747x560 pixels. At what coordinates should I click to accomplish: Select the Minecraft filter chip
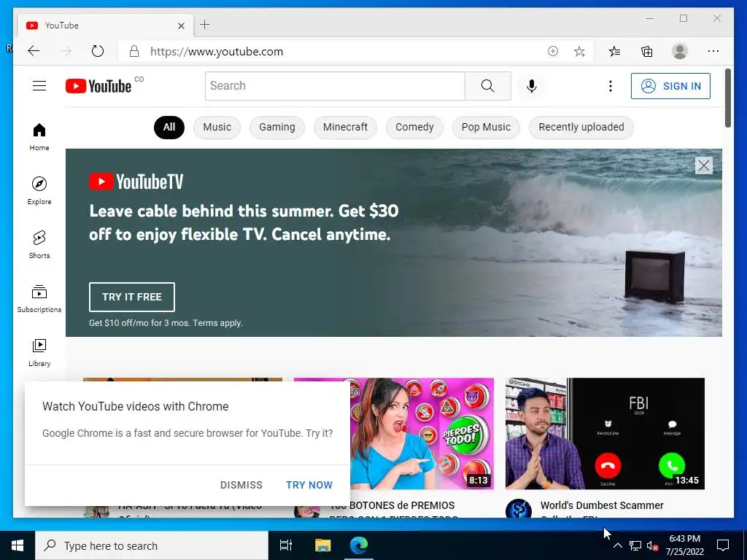[345, 127]
